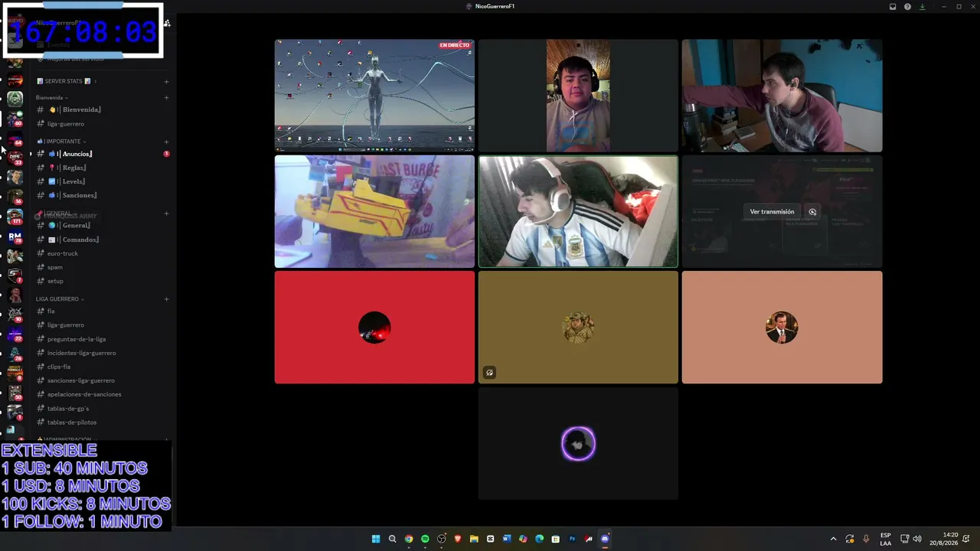Open OBS Studio from the taskbar

[442, 539]
